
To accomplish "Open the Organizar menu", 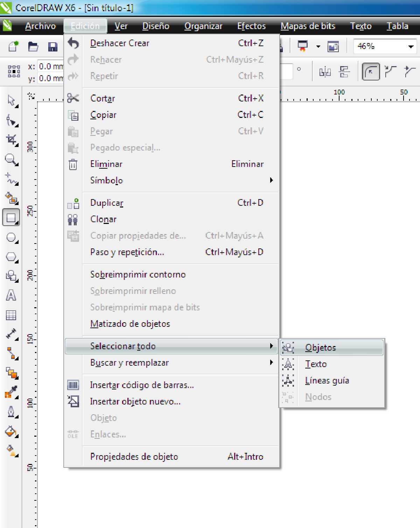I will point(203,26).
